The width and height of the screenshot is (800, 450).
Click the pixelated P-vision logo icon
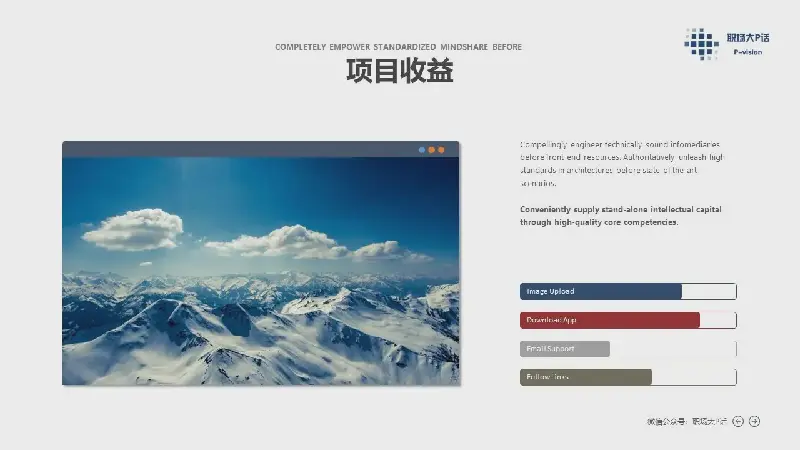click(x=702, y=43)
